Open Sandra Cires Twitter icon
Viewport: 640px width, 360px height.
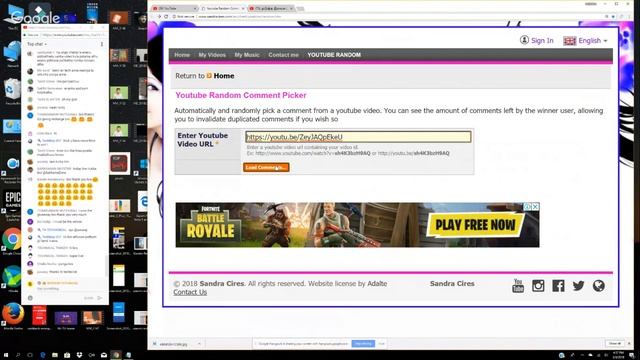[x=578, y=286]
